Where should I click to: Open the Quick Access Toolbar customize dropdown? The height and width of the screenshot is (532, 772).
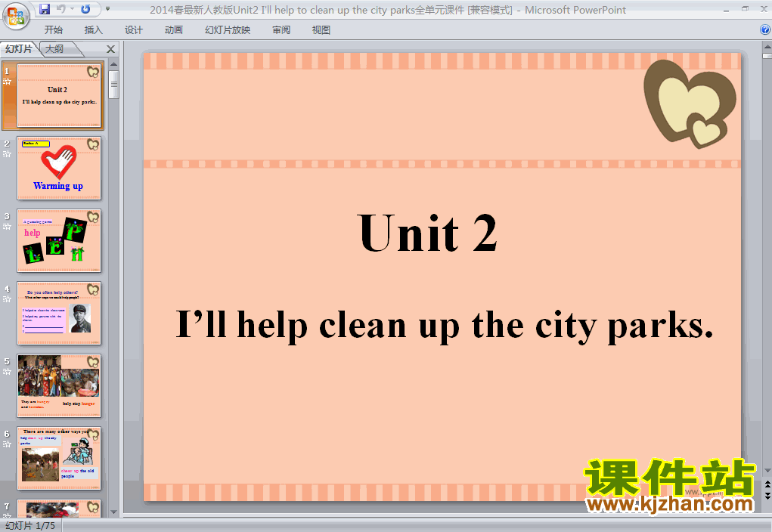(x=108, y=9)
